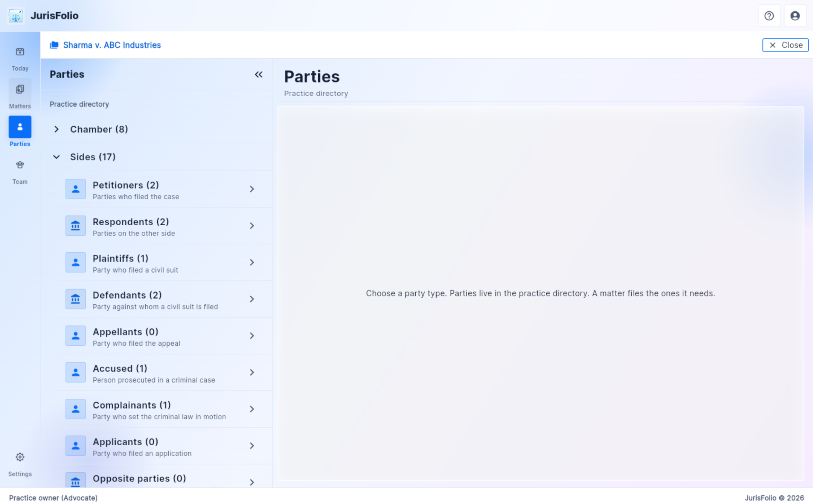Select the Complainants (1) row label

(132, 405)
